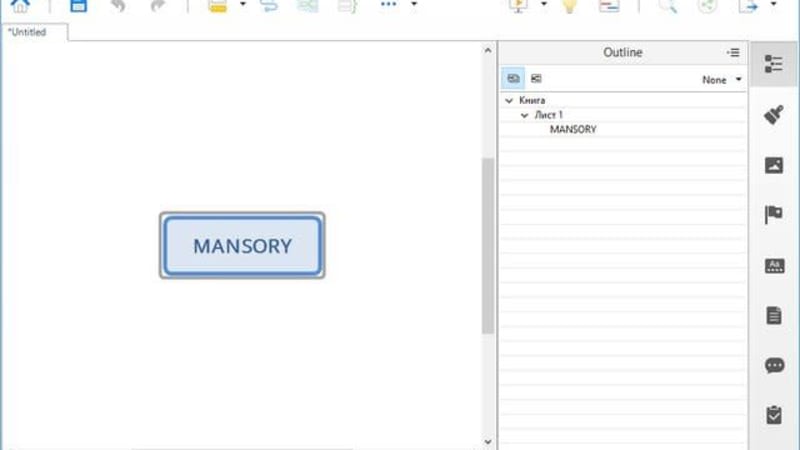This screenshot has height=450, width=800.
Task: Click the canvas scroll up arrow
Action: 488,51
